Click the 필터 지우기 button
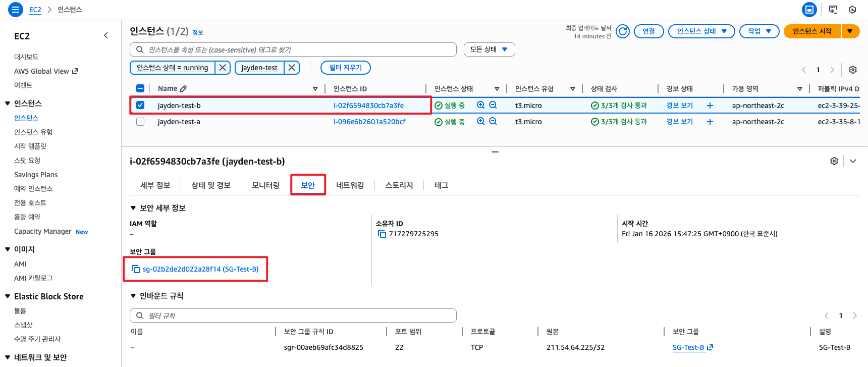 [x=346, y=68]
